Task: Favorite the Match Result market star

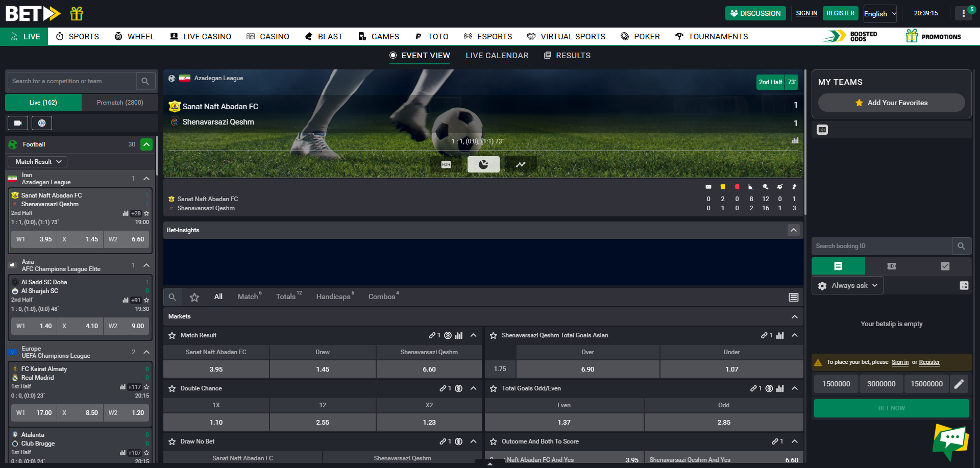Action: [x=173, y=335]
